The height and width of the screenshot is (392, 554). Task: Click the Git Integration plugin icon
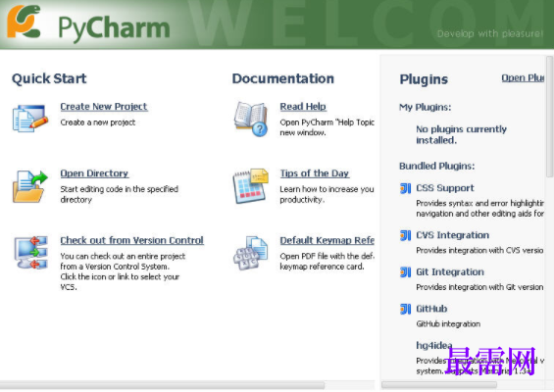405,272
